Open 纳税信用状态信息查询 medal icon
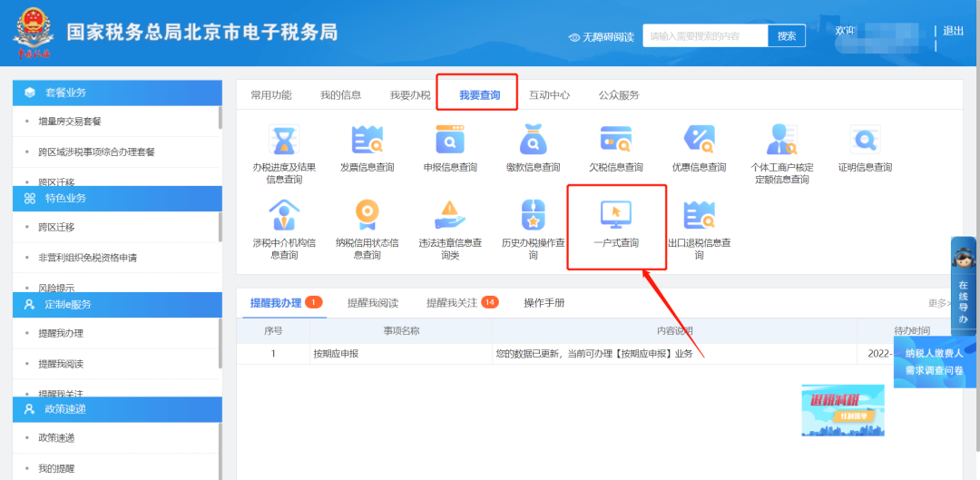This screenshot has height=480, width=980. [367, 215]
